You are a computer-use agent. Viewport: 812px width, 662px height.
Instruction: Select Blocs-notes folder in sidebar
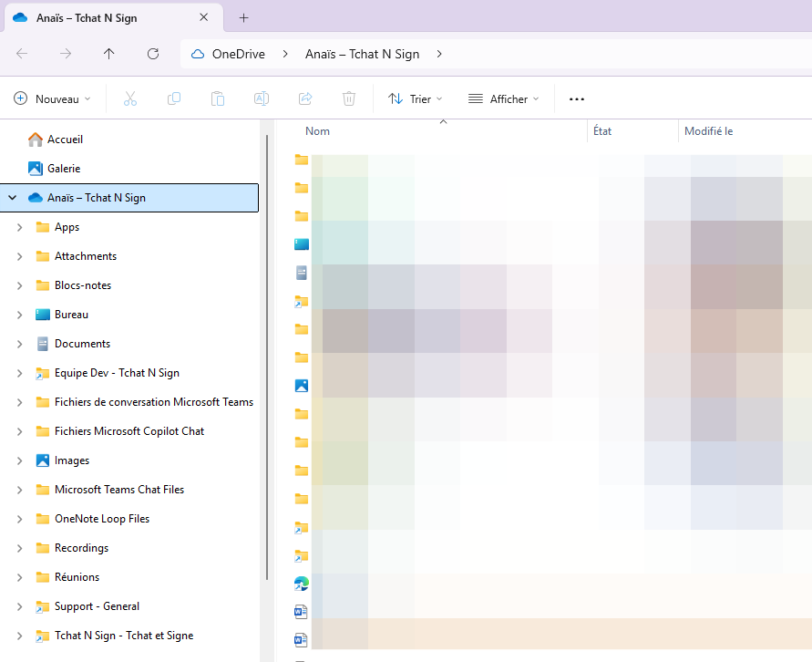click(83, 285)
